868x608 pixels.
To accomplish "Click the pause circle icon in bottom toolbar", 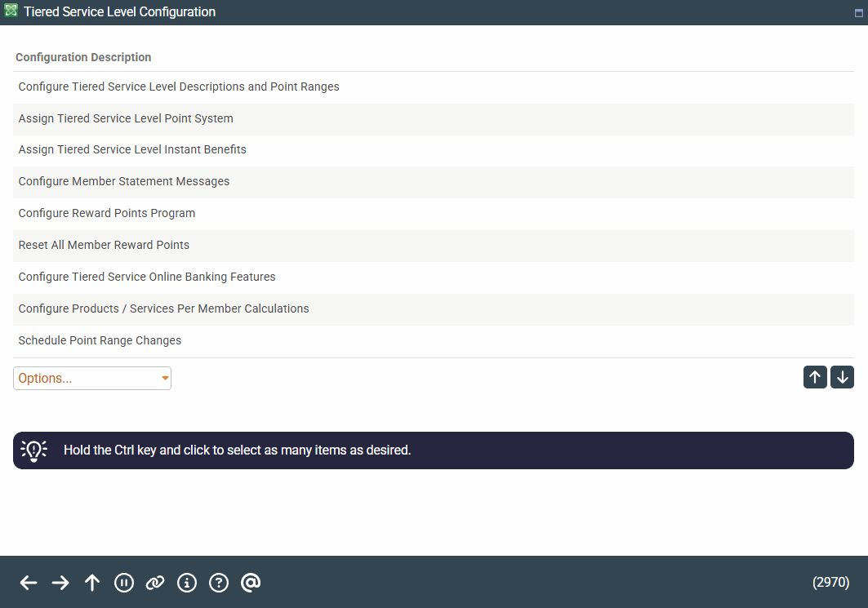I will pyautogui.click(x=124, y=582).
